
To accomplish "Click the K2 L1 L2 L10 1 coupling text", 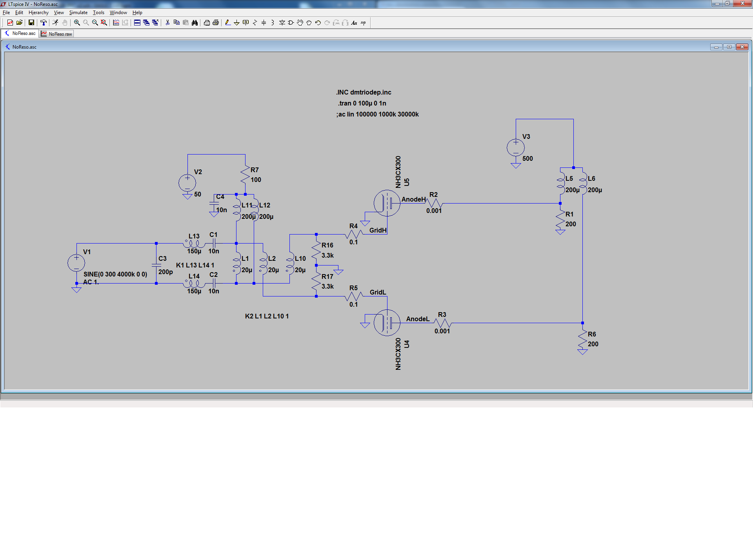I will pyautogui.click(x=267, y=316).
